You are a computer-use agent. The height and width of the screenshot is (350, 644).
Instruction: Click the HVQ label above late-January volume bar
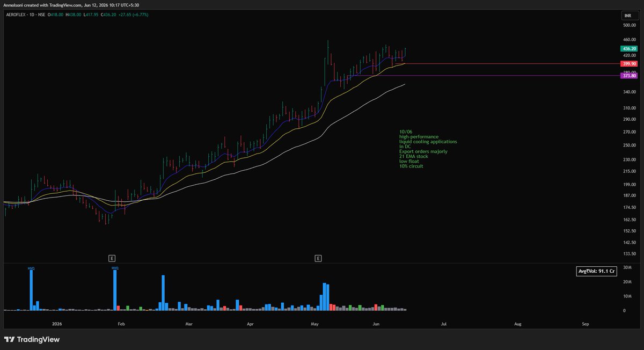[115, 268]
